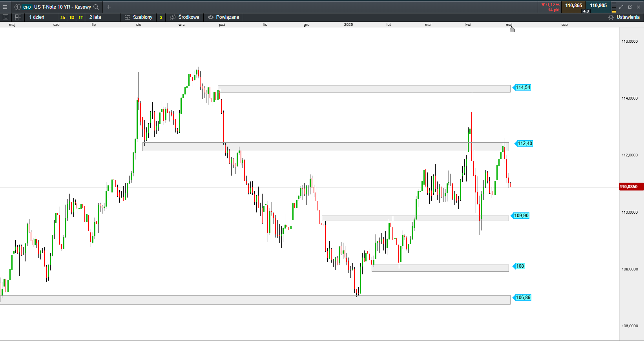Open instrument search magnifier icon
Image resolution: width=644 pixels, height=341 pixels.
tap(96, 7)
